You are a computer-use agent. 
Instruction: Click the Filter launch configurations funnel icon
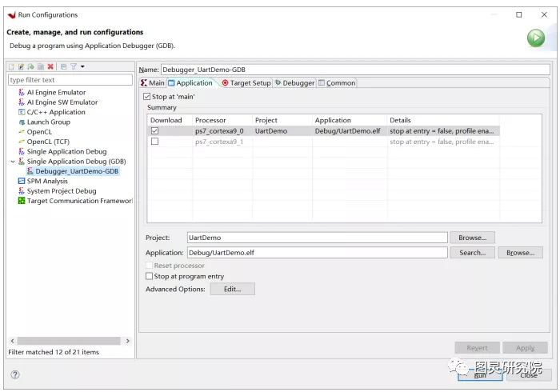click(74, 66)
